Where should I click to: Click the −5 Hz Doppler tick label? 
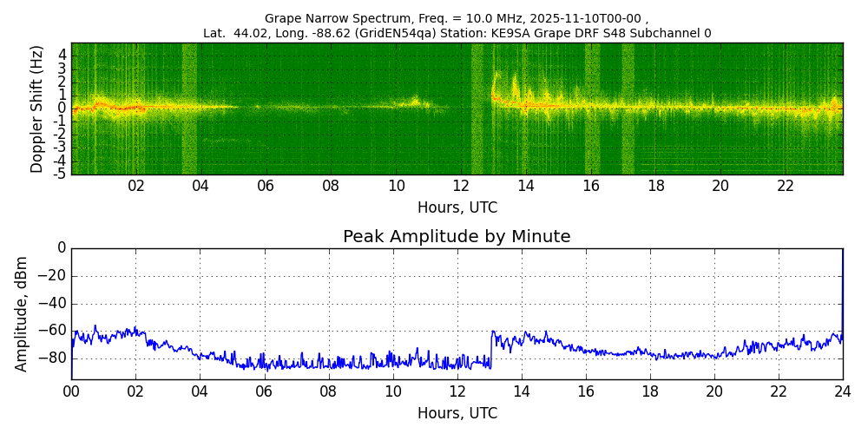[x=61, y=174]
